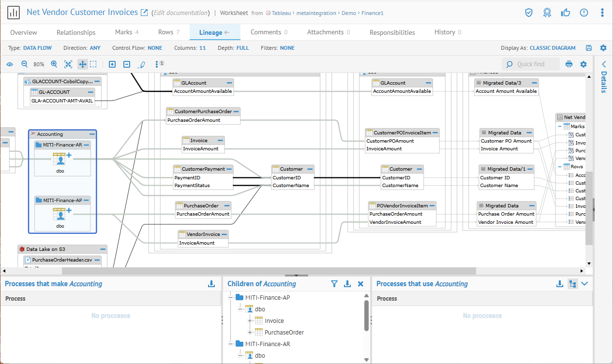Expand the Invoice table tree node
Viewport: 613px width, 364px height.
250,320
